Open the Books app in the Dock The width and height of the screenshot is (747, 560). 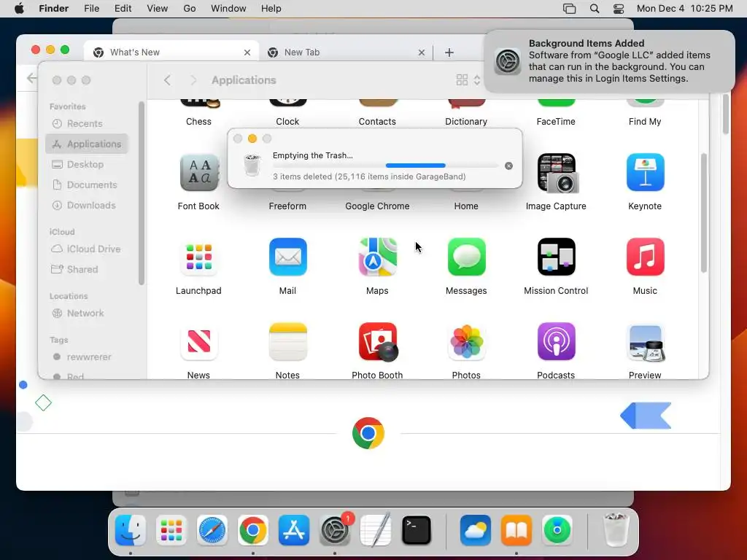pos(516,530)
